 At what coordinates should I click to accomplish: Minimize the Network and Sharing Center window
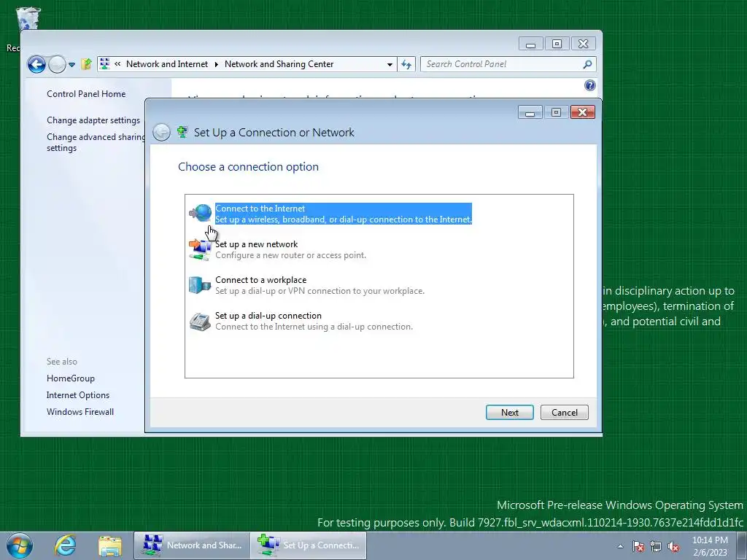pyautogui.click(x=531, y=44)
